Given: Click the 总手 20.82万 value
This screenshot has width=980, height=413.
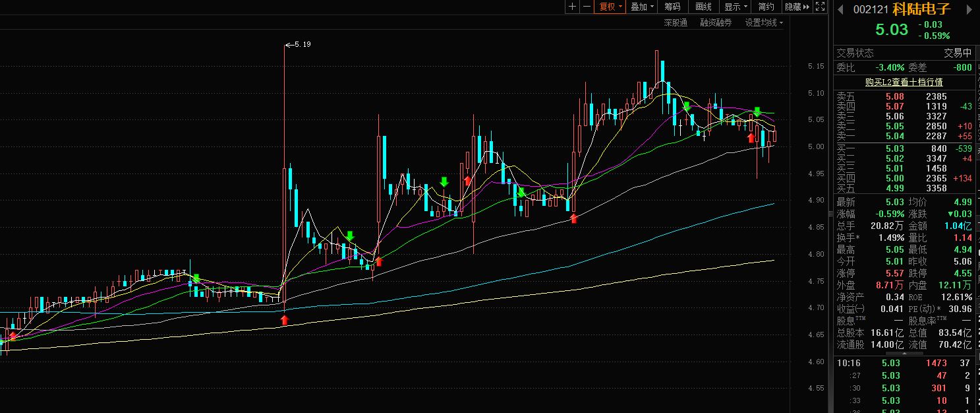Looking at the screenshot, I should coord(888,226).
